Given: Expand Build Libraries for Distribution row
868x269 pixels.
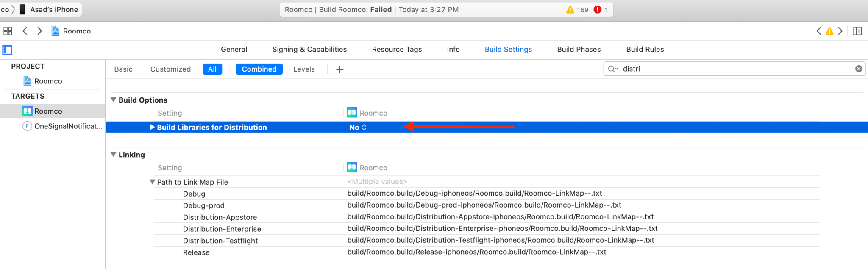Looking at the screenshot, I should coord(152,127).
